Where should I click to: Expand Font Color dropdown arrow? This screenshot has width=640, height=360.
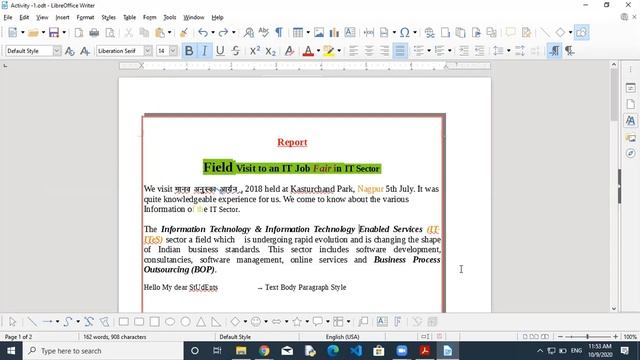click(318, 51)
